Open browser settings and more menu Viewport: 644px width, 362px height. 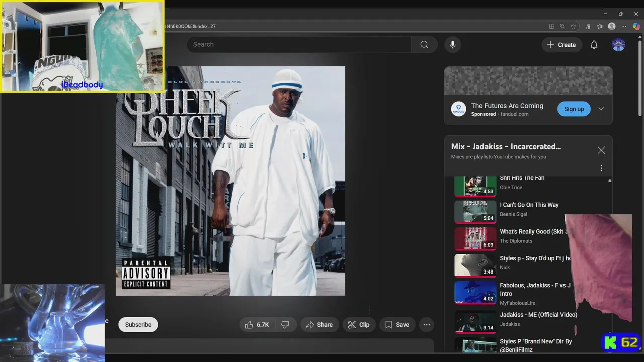[x=624, y=26]
